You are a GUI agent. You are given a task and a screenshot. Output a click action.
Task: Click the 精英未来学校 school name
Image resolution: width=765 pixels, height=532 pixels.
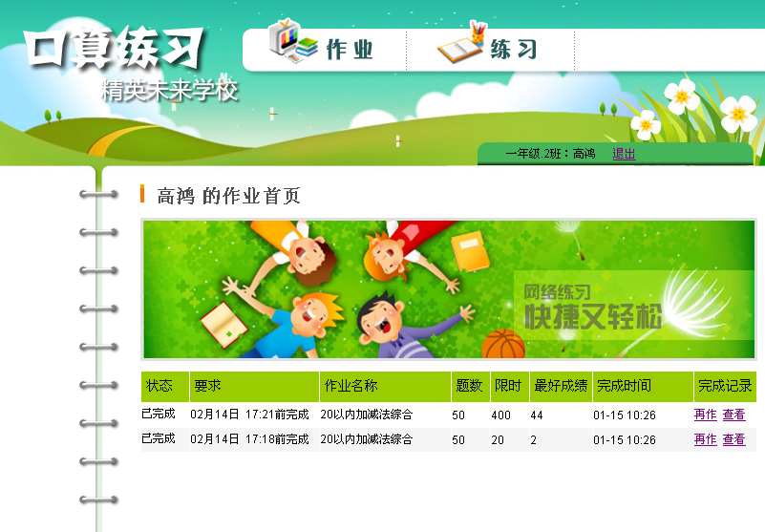(x=169, y=93)
